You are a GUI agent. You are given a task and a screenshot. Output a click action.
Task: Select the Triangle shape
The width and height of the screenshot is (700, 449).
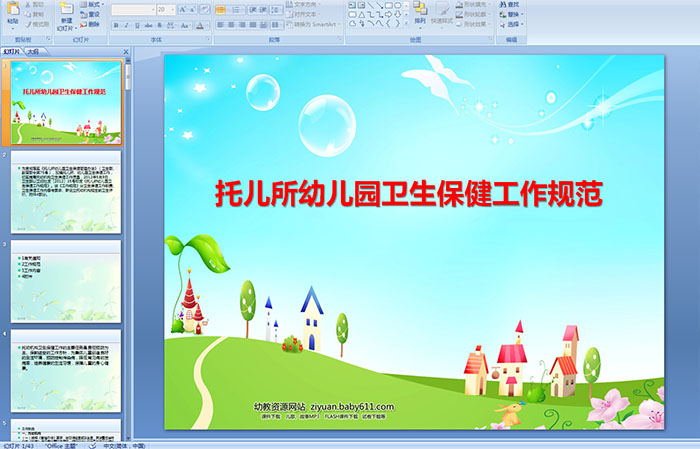pyautogui.click(x=362, y=15)
